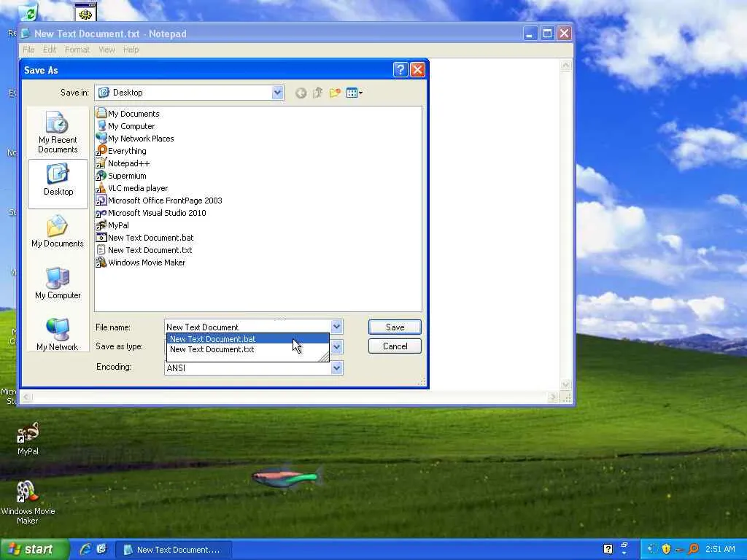This screenshot has width=747, height=560.
Task: Create a new folder icon
Action: point(335,93)
